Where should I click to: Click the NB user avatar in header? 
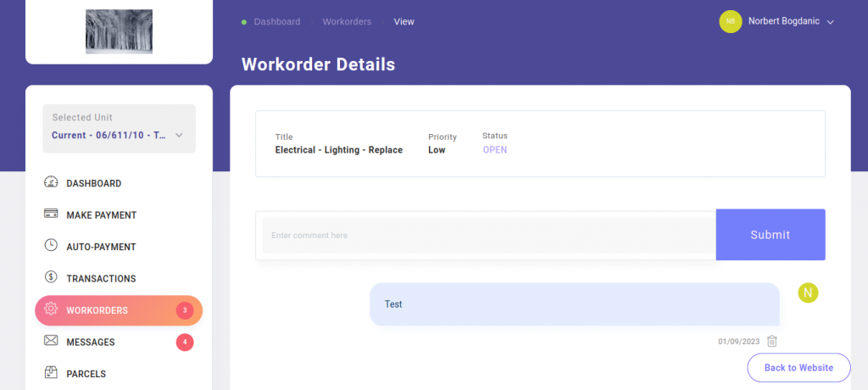(730, 21)
